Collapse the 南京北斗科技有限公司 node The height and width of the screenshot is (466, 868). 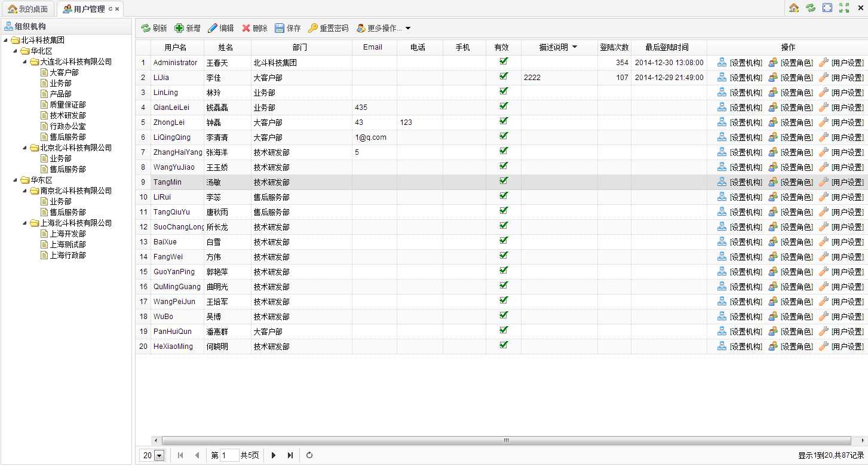coord(25,191)
